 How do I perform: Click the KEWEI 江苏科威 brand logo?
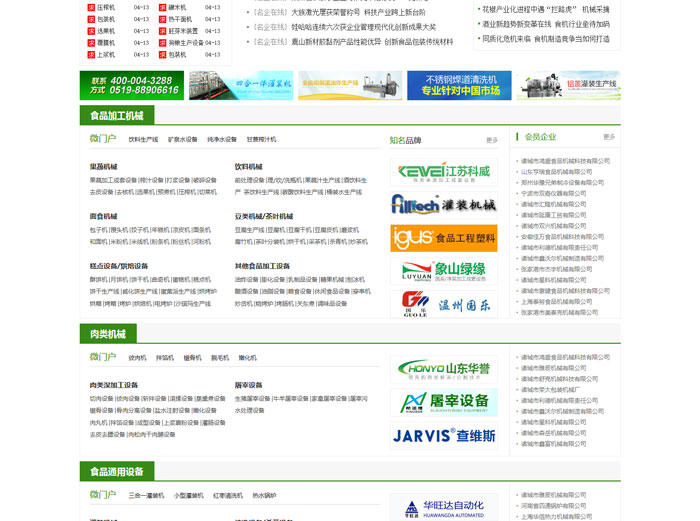tap(443, 172)
